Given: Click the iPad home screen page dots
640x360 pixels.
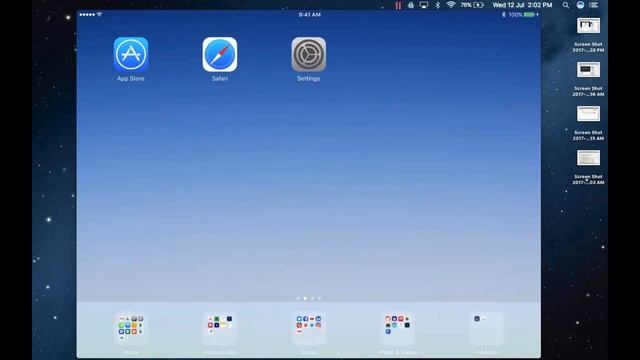Looking at the screenshot, I should point(309,298).
